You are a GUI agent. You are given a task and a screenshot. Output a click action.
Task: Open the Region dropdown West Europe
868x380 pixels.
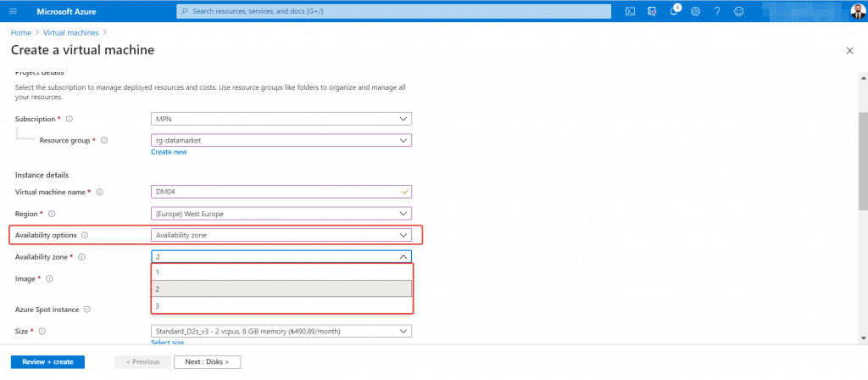(281, 214)
